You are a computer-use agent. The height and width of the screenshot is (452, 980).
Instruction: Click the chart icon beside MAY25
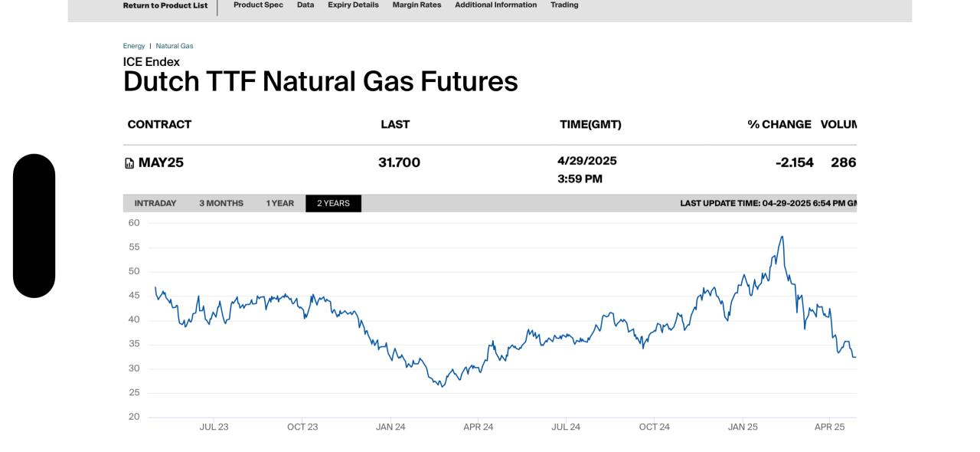coord(129,163)
